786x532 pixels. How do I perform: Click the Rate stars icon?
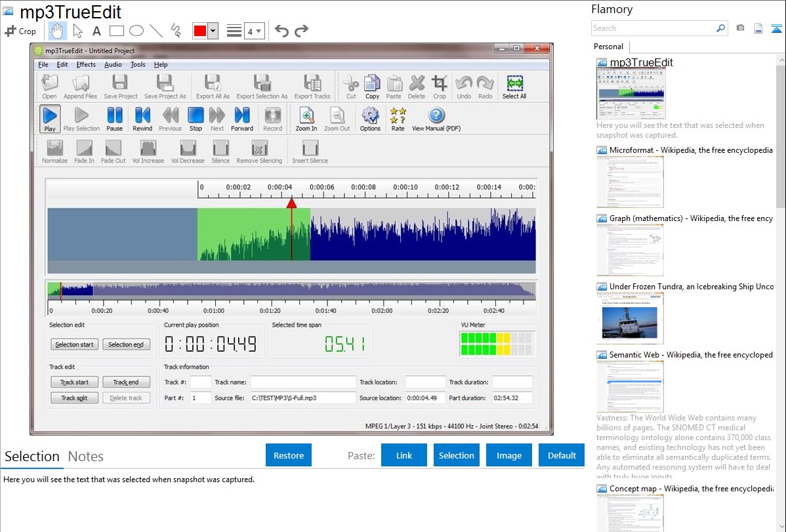398,119
